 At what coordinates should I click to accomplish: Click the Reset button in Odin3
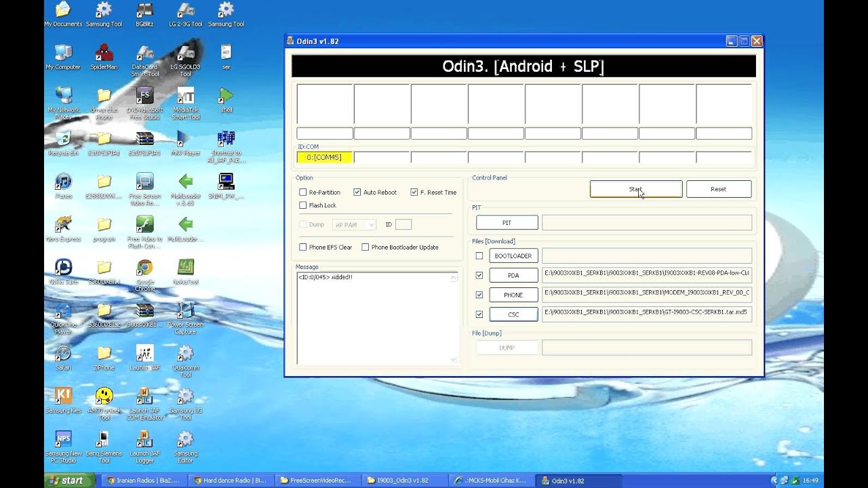click(x=719, y=189)
